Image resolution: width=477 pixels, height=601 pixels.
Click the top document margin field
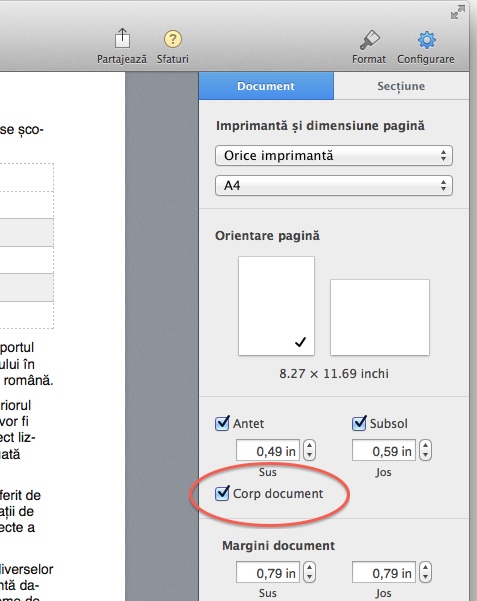(x=268, y=573)
